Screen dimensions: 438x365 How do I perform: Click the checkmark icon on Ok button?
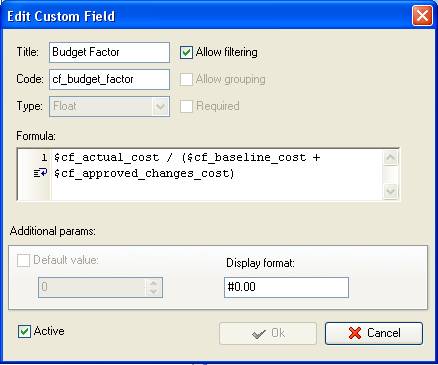259,334
